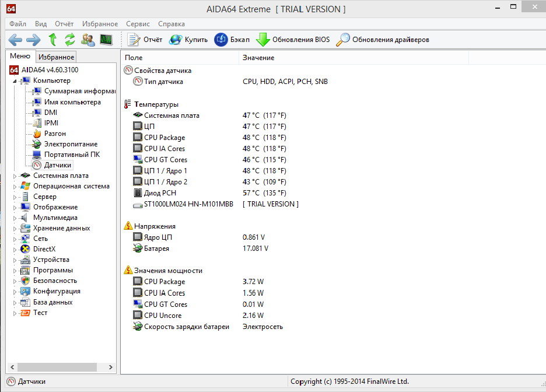
Task: Click the tree scroll right arrow
Action: 111,367
